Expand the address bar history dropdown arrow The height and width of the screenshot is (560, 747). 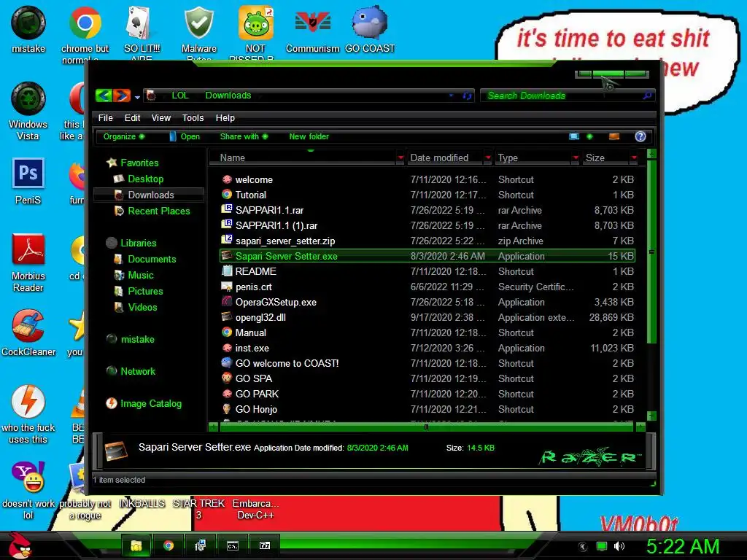point(451,96)
